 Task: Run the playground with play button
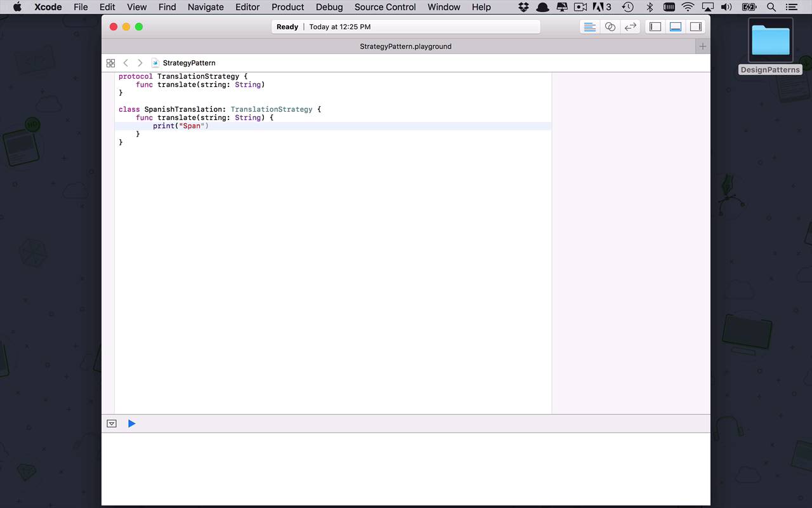[x=131, y=424]
